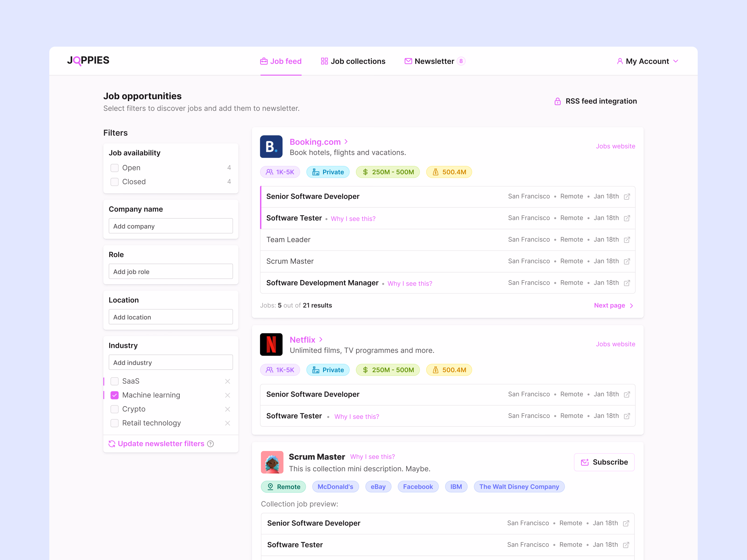The image size is (747, 560).
Task: Open Netflix company details via chevron
Action: 321,339
